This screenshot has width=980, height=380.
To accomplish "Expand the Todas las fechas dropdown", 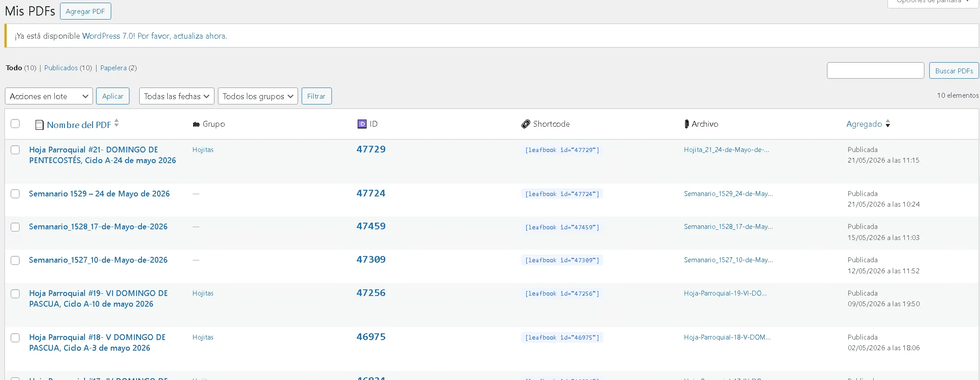I will (177, 96).
